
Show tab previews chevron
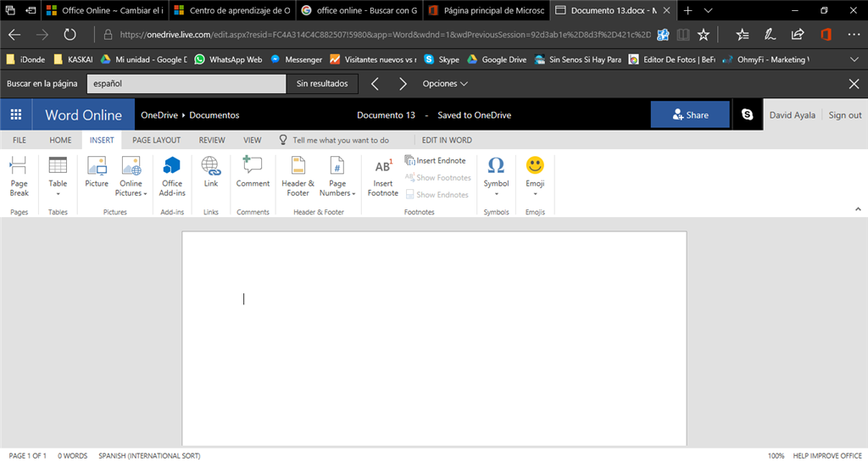click(708, 10)
